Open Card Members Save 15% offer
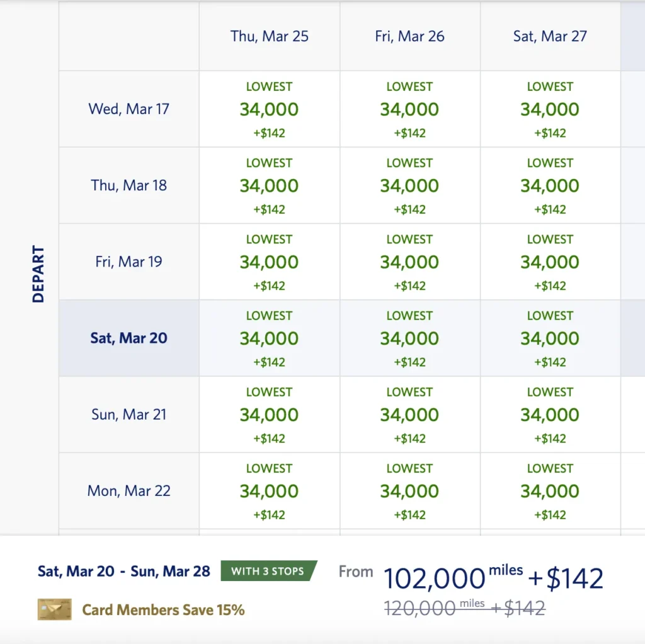 click(163, 610)
